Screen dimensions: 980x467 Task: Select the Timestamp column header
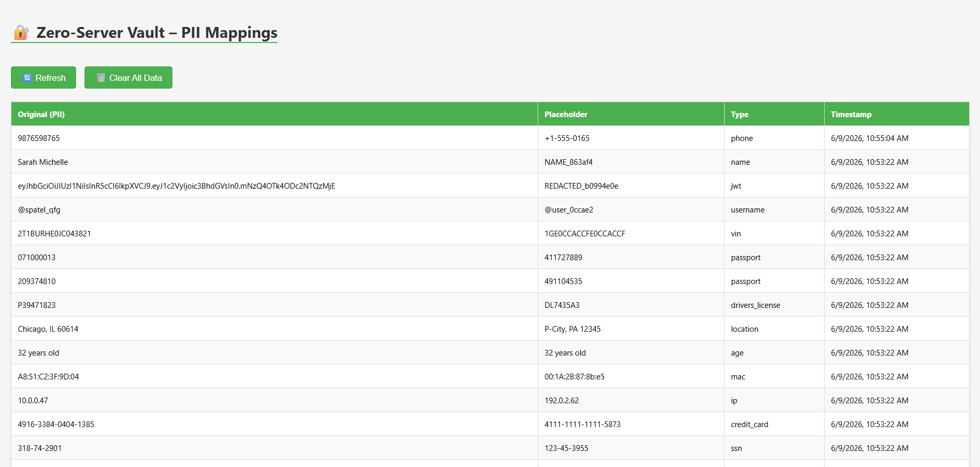click(x=897, y=114)
